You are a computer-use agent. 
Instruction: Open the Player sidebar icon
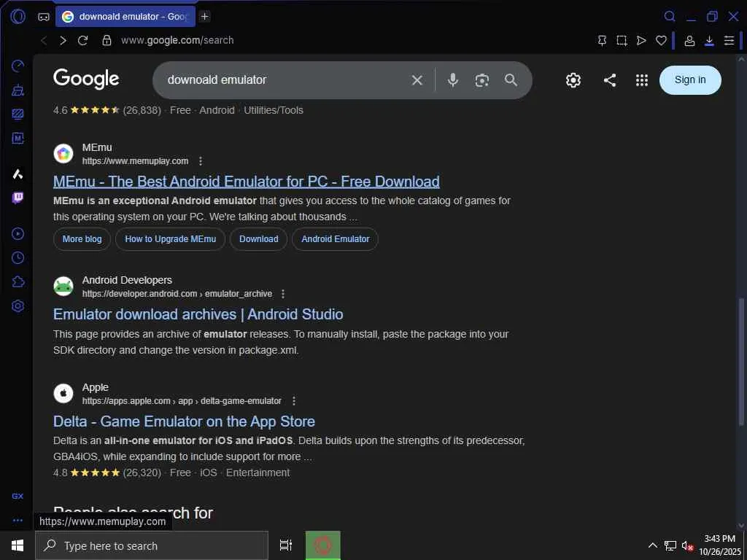(x=18, y=234)
